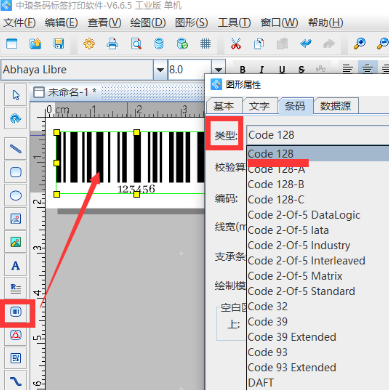389x390 pixels.
Task: Open document settings gear icon
Action: coord(89,44)
